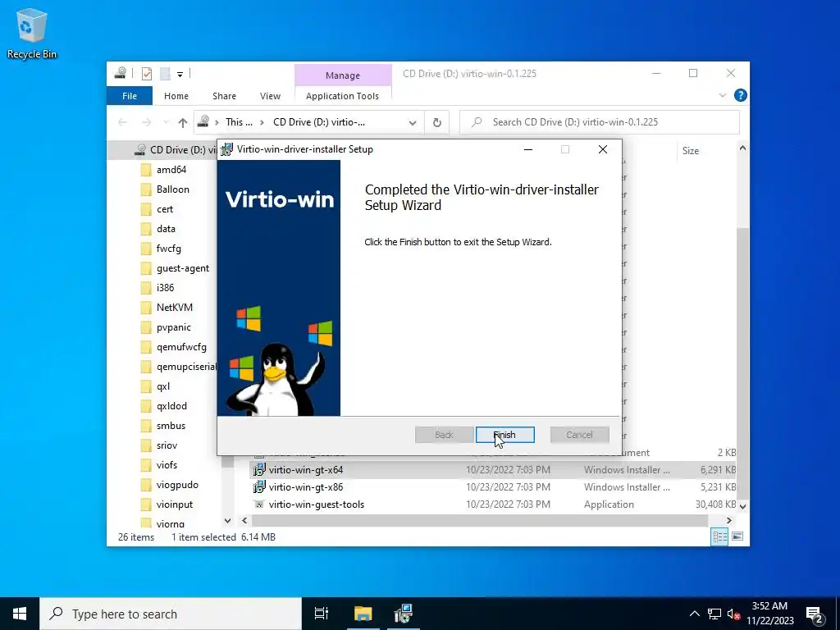Open the File menu in Explorer
This screenshot has width=840, height=630.
coord(130,96)
